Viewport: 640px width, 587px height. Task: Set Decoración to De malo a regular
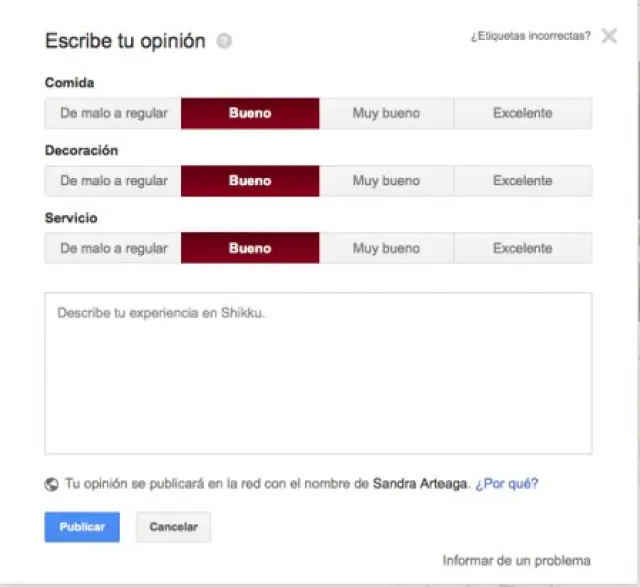coord(113,181)
